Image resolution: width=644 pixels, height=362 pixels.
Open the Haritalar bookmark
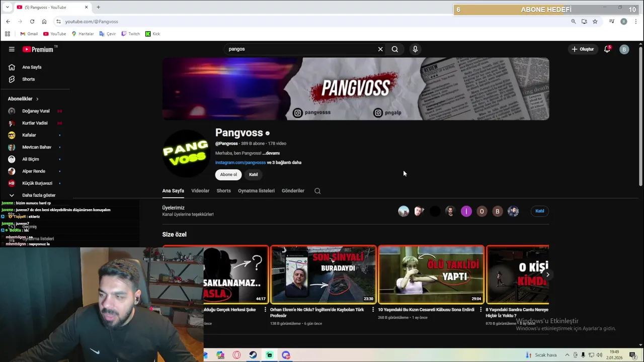pyautogui.click(x=83, y=34)
